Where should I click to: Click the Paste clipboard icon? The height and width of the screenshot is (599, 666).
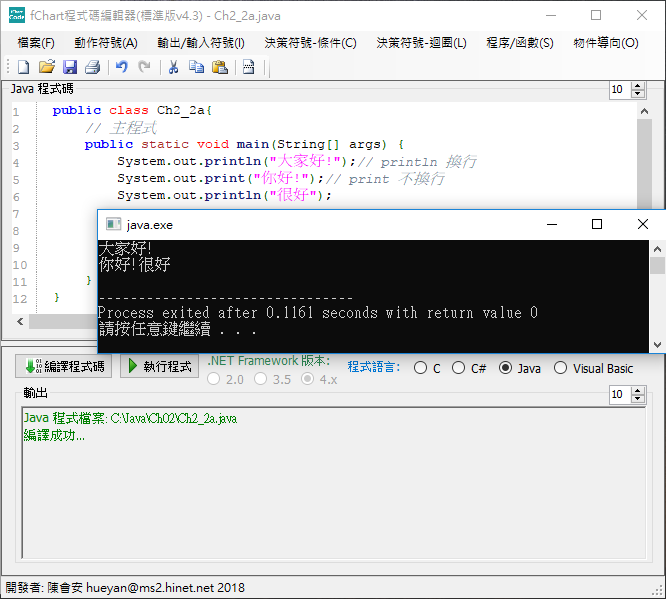click(x=220, y=67)
